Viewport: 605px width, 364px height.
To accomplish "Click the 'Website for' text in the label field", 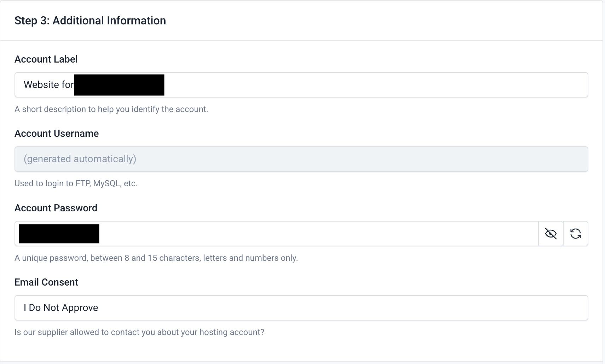I will point(48,85).
